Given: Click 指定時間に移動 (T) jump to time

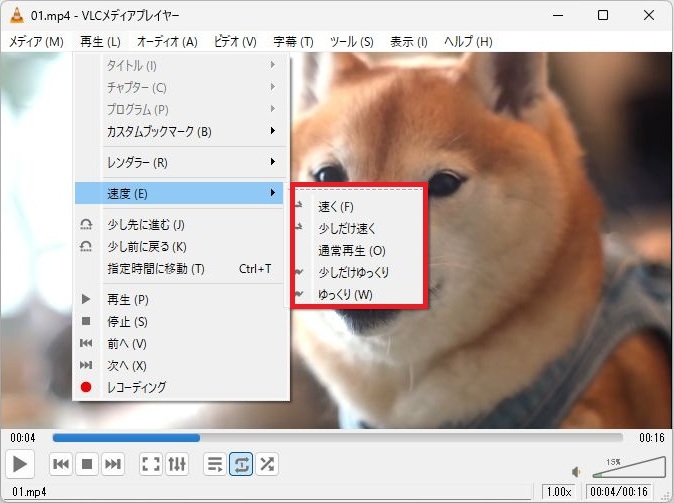Looking at the screenshot, I should pos(155,269).
